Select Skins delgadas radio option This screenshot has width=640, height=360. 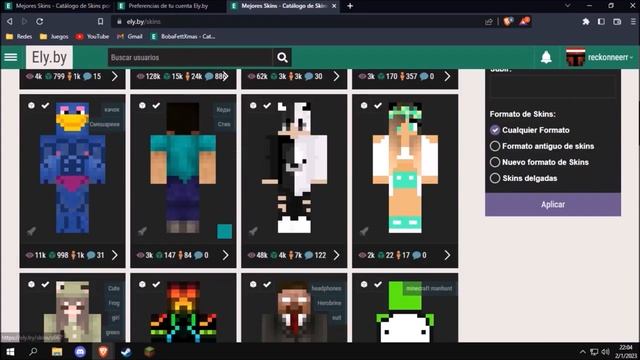(x=495, y=178)
